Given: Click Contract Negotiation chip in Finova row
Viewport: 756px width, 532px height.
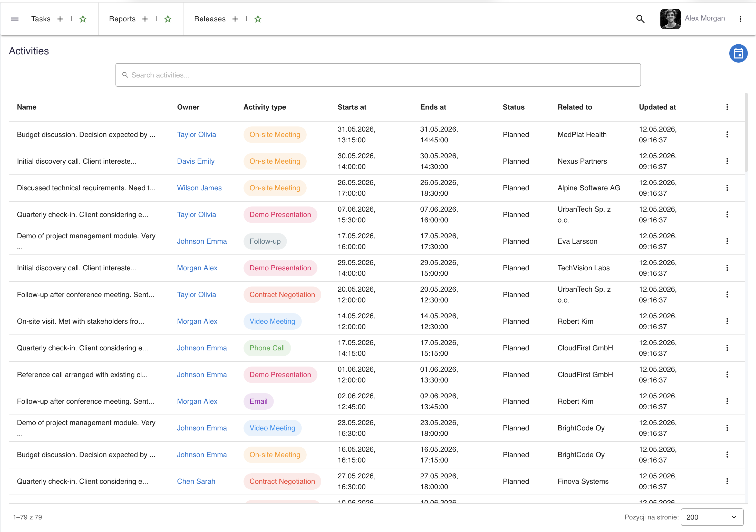Looking at the screenshot, I should 282,481.
